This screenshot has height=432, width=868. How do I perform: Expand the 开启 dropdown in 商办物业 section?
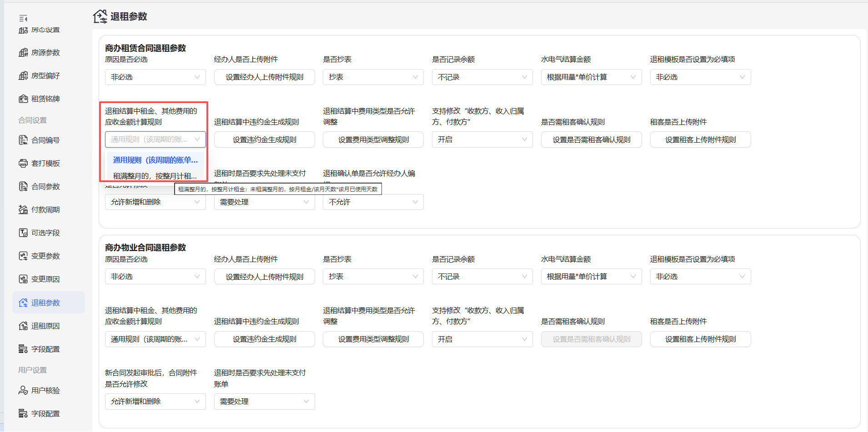pyautogui.click(x=482, y=339)
